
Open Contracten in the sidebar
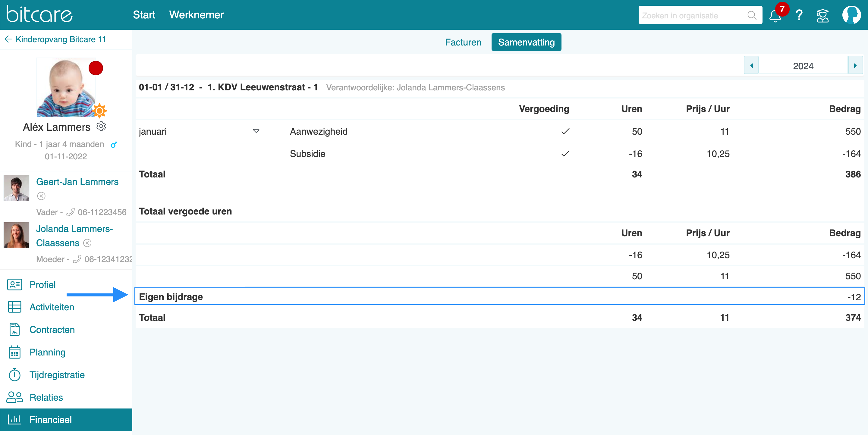(x=52, y=330)
